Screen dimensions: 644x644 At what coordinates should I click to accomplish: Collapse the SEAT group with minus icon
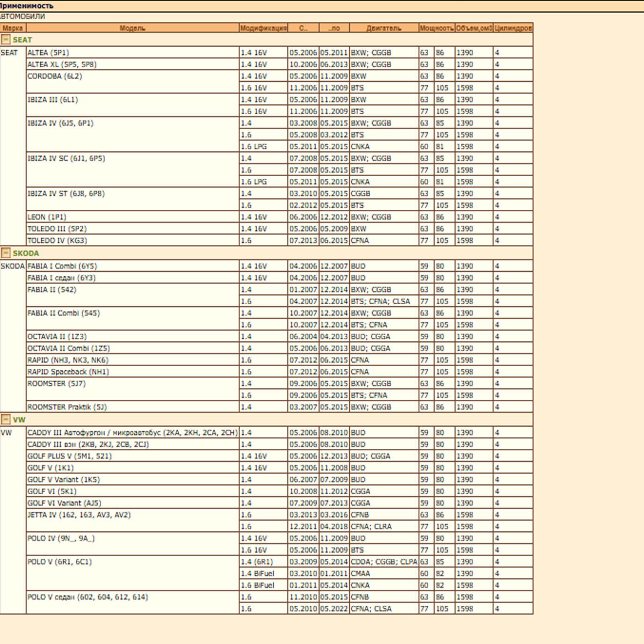[6, 39]
